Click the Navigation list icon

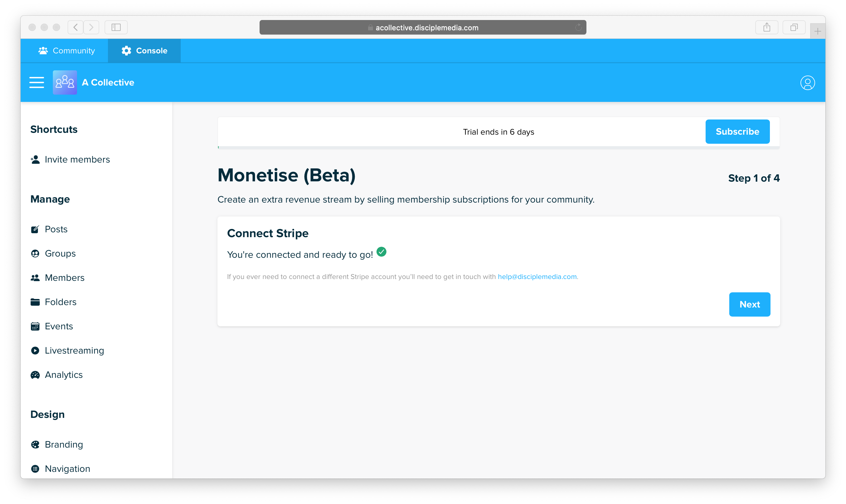pyautogui.click(x=35, y=469)
